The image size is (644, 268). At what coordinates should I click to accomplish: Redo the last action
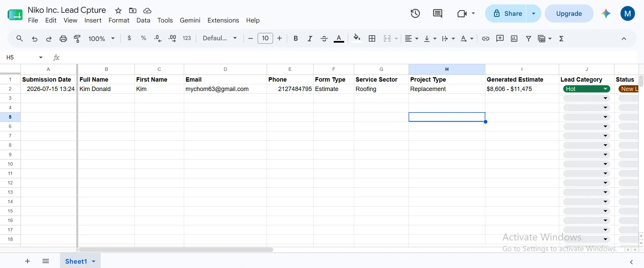49,39
